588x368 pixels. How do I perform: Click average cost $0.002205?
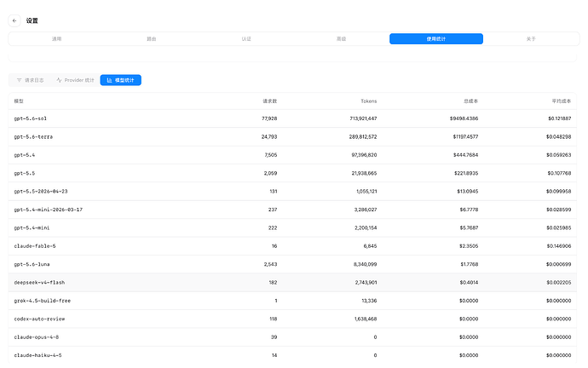(559, 283)
